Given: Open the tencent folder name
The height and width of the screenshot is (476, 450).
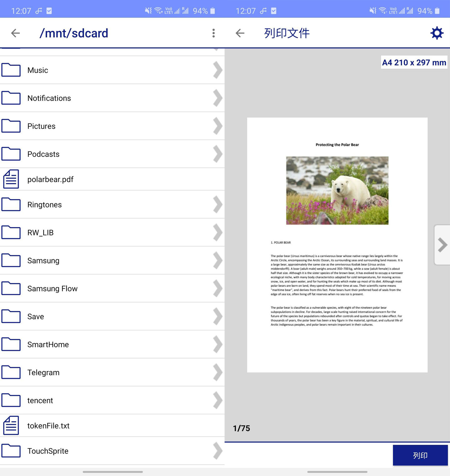Looking at the screenshot, I should pos(40,400).
